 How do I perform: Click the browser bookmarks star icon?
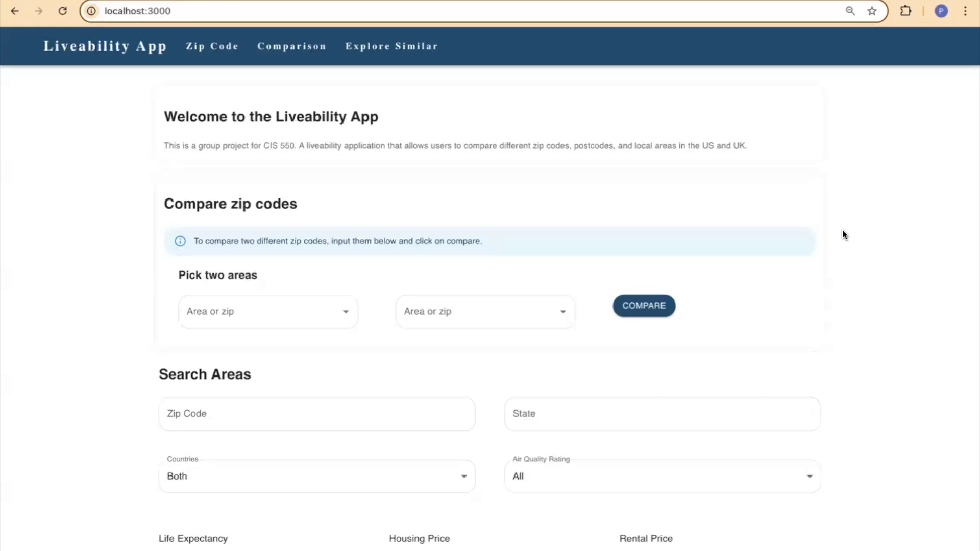coord(872,11)
